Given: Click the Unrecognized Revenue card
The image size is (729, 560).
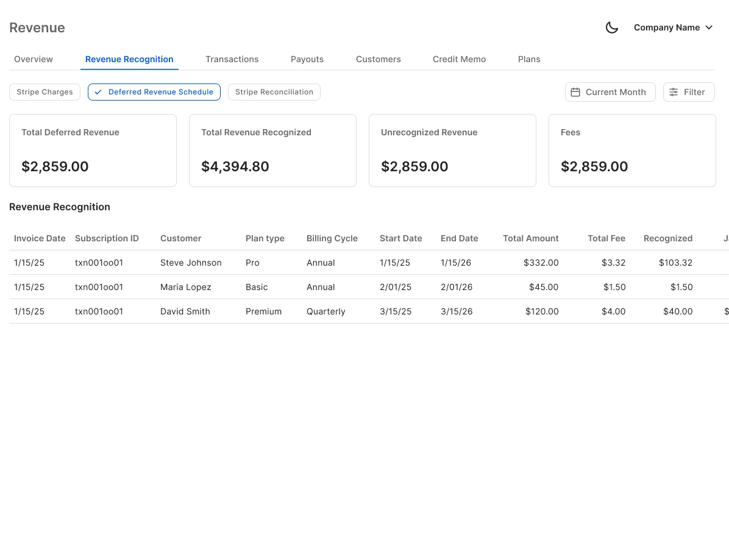Looking at the screenshot, I should click(x=452, y=151).
